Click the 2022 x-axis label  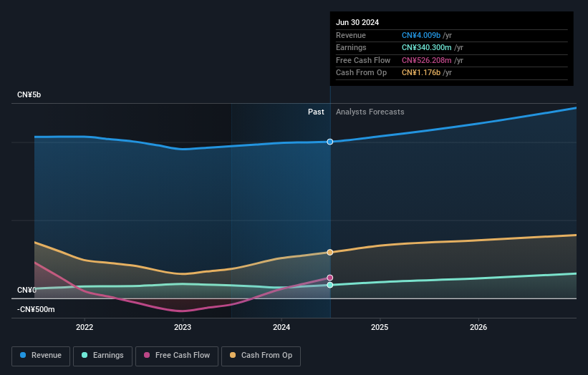[x=85, y=327]
